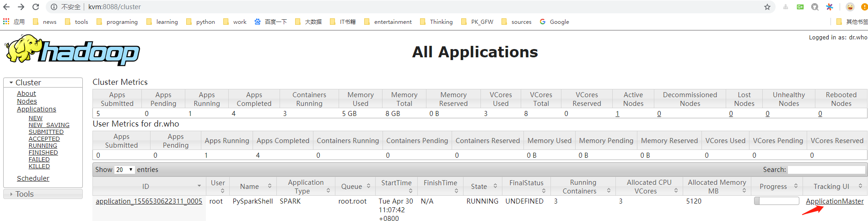The image size is (868, 221).
Task: Sort table by User column
Action: [218, 186]
